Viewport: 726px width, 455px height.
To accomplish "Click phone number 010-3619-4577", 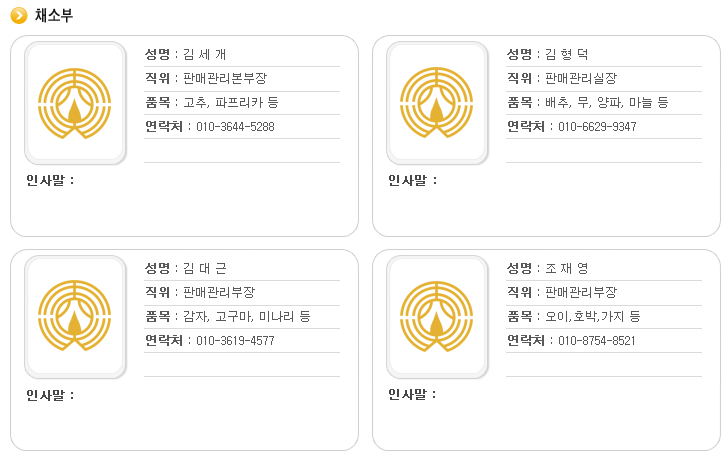I will (x=235, y=340).
